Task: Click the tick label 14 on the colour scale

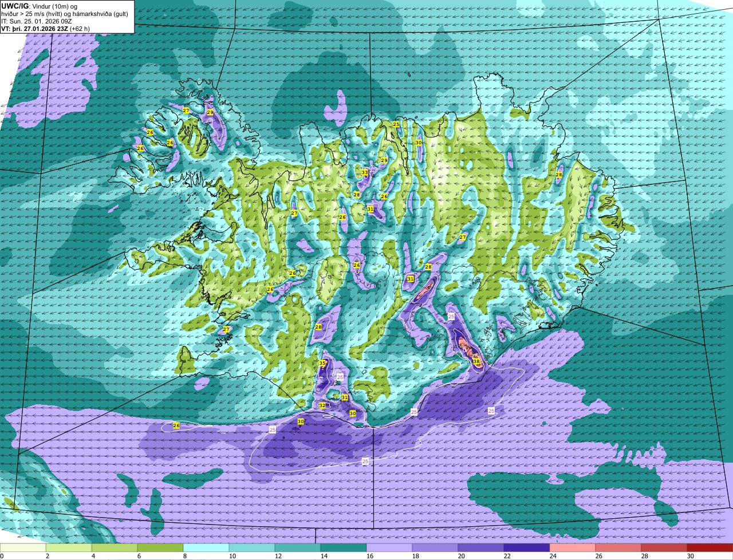Action: point(323,556)
